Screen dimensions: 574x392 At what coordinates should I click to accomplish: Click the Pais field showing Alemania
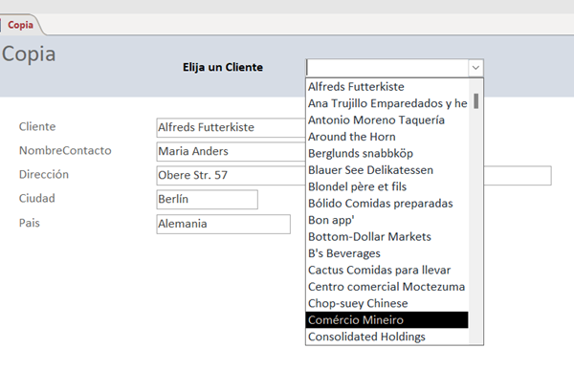coord(223,224)
